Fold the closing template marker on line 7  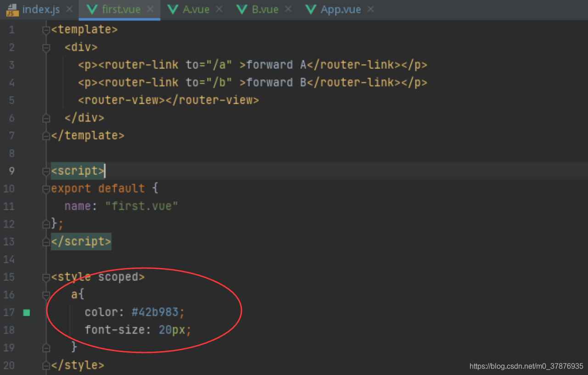pyautogui.click(x=46, y=136)
